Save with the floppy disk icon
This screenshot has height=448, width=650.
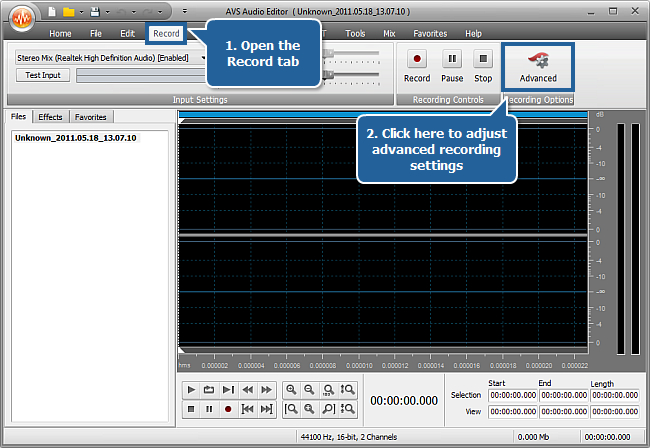[x=95, y=12]
